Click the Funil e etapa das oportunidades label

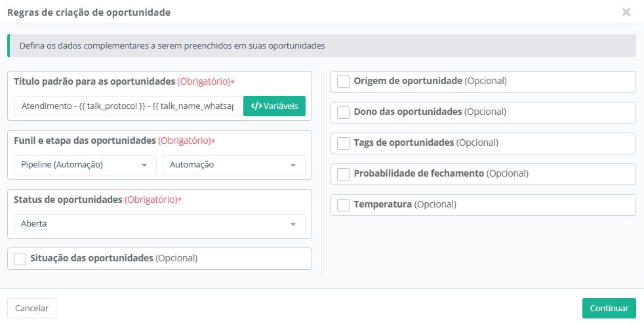(85, 141)
